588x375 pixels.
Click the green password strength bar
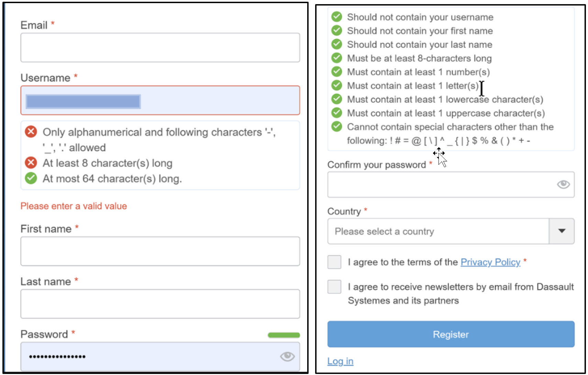pos(284,335)
